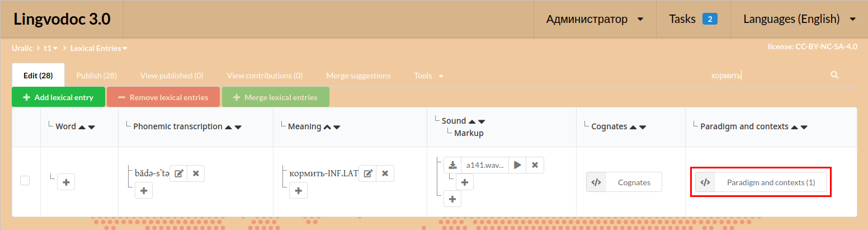868x230 pixels.
Task: Click the search magnifier icon
Action: tap(834, 75)
